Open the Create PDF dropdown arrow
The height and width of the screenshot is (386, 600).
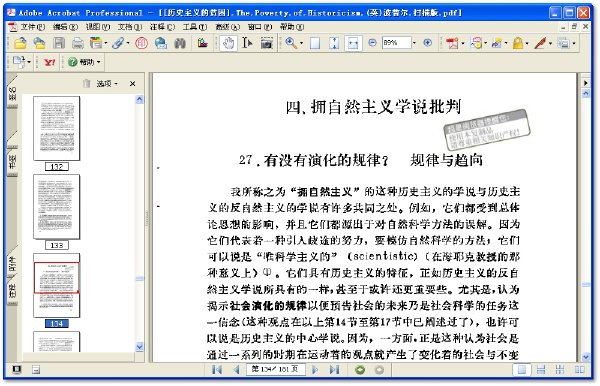(463, 43)
